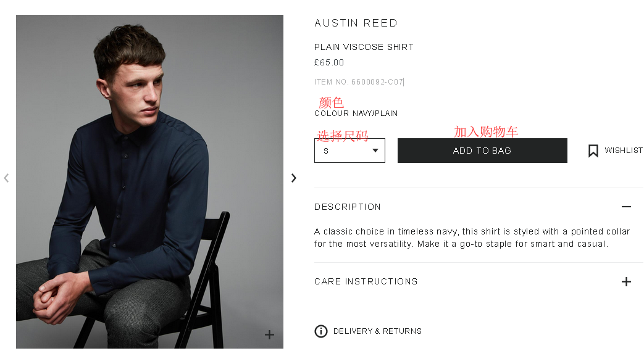Image resolution: width=644 pixels, height=356 pixels.
Task: Click the item number 6600092-C07 text
Action: 359,82
